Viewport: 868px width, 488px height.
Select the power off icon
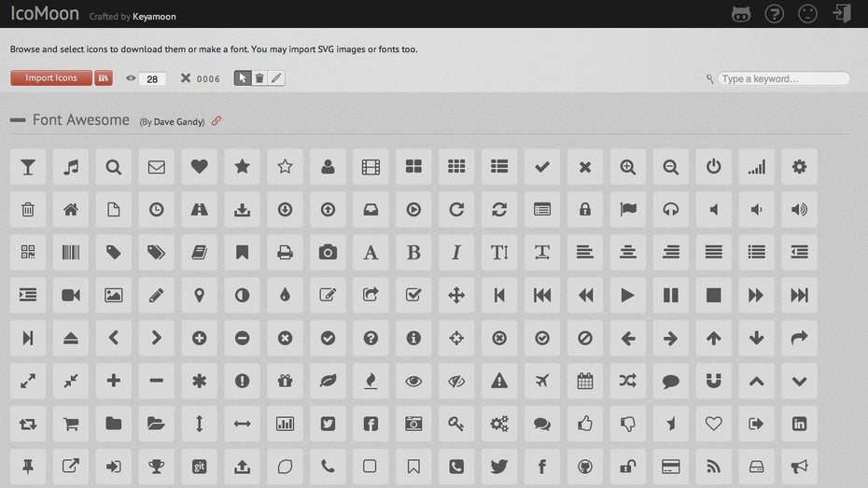[714, 166]
